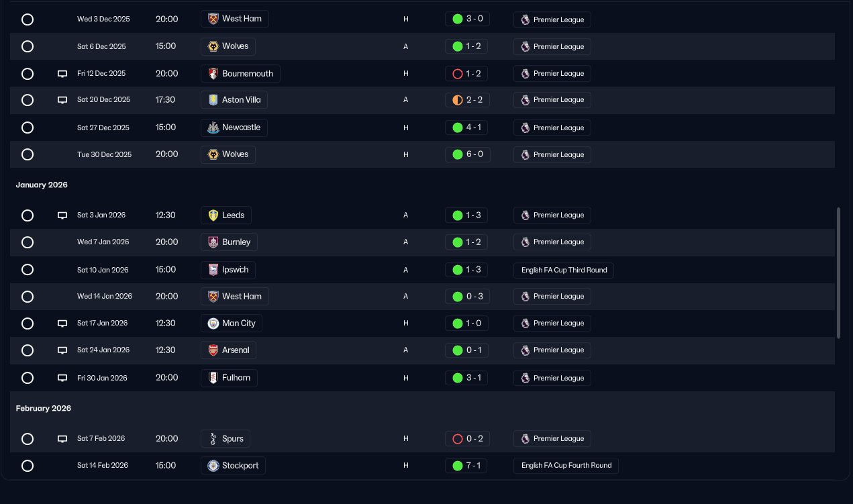Click the Newcastle club badge icon

pos(213,128)
